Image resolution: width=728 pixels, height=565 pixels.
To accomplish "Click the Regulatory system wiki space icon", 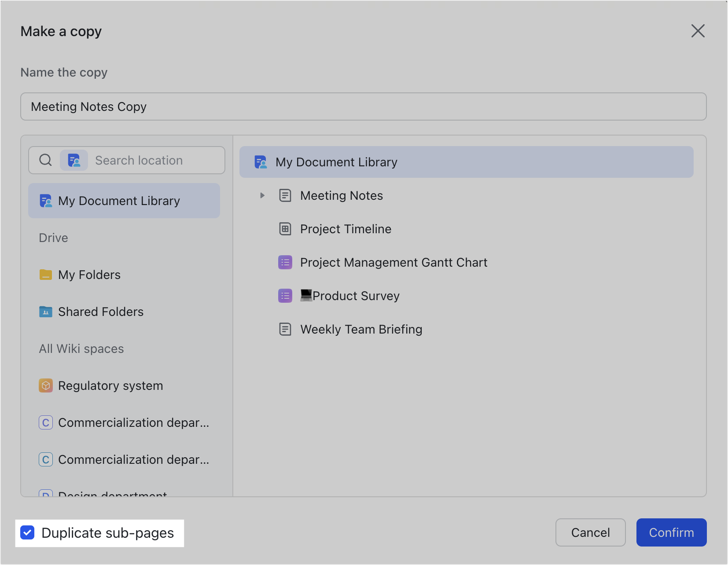I will tap(46, 385).
